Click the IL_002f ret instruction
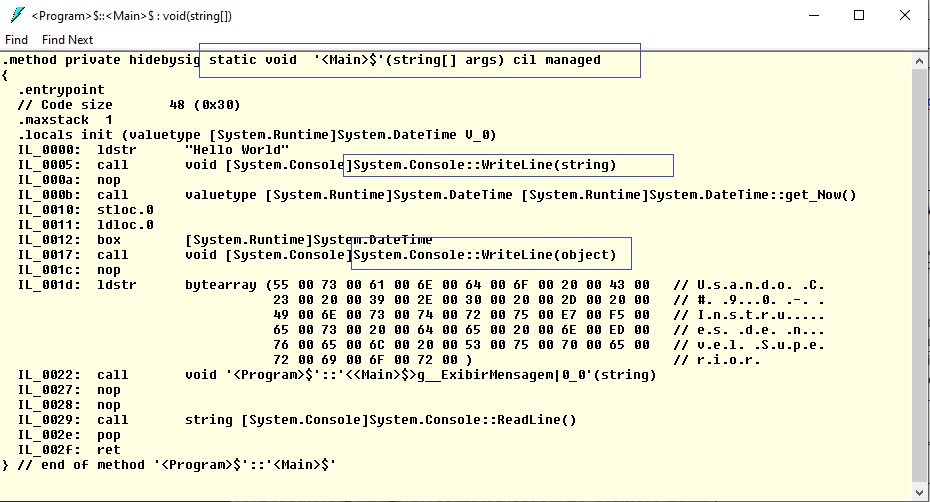 point(69,450)
